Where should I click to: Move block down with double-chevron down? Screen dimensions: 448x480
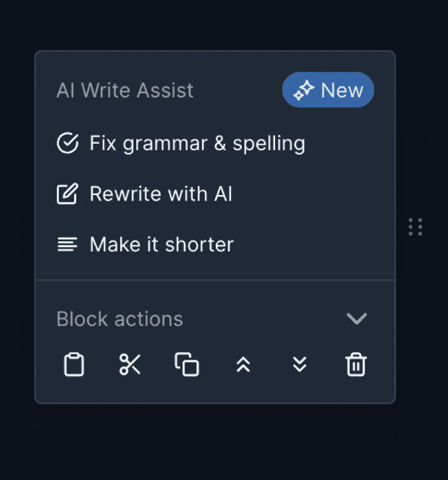[x=299, y=364]
